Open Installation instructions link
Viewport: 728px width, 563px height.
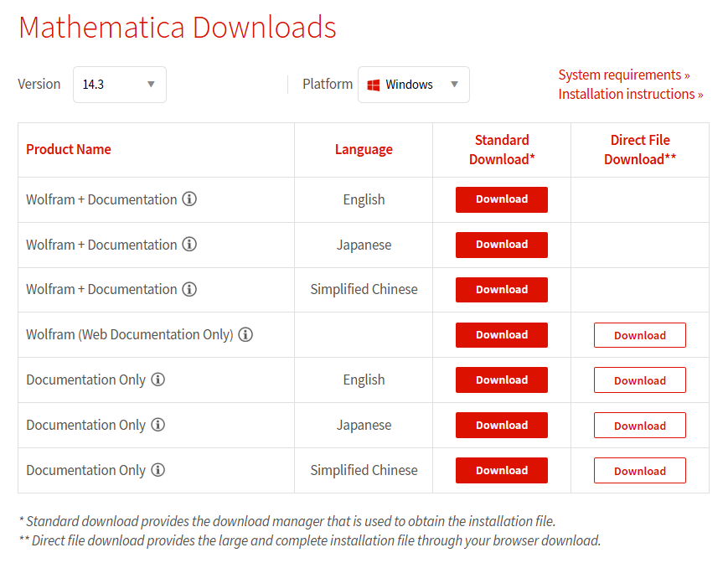click(x=631, y=94)
